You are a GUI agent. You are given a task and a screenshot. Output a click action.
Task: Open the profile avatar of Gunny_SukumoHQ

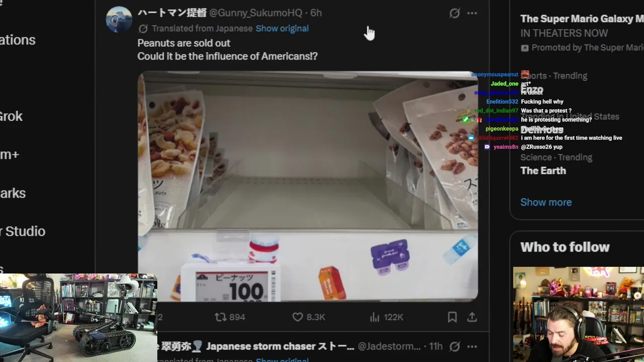[x=119, y=20]
